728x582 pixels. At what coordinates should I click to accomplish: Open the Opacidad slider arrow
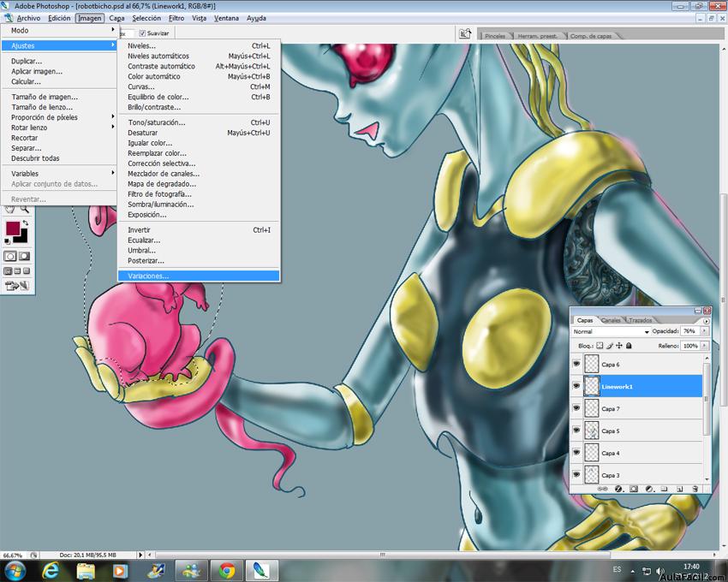tap(705, 331)
